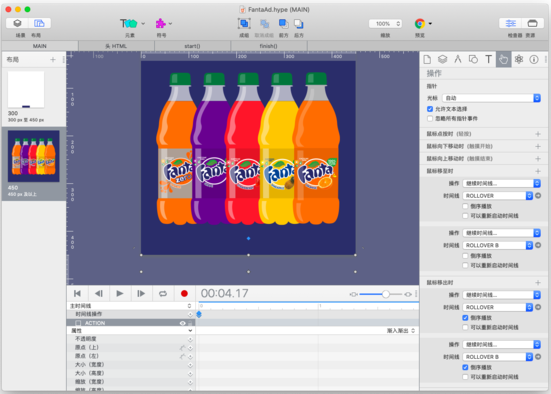Viewport: 551px width, 394px height.
Task: Open the Document inspector page icon
Action: (427, 59)
